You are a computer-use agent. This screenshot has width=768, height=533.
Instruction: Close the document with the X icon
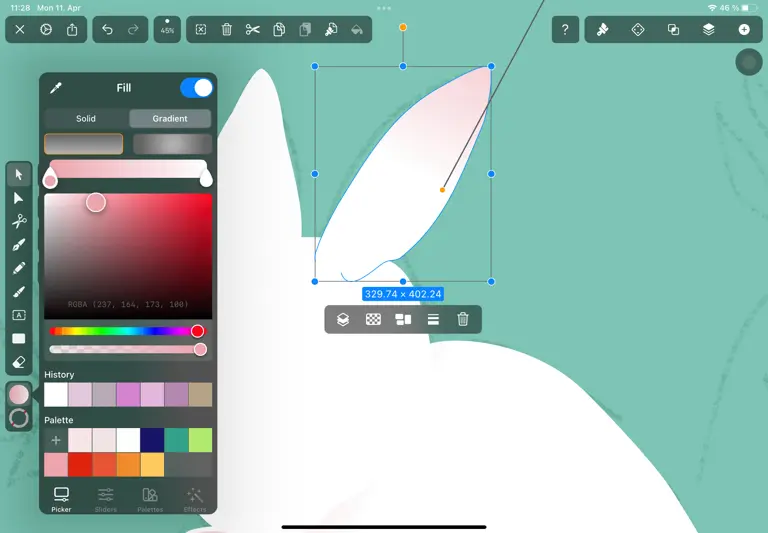click(20, 30)
